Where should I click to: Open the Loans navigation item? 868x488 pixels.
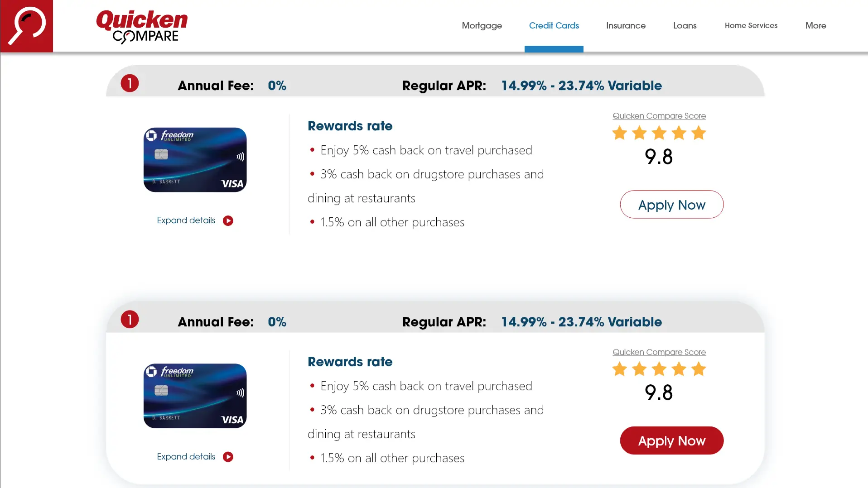685,26
